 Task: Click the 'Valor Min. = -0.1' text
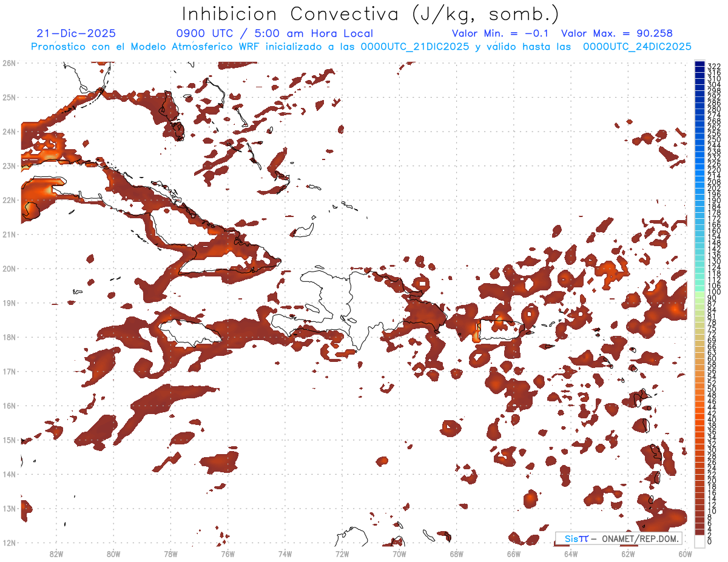pyautogui.click(x=500, y=34)
